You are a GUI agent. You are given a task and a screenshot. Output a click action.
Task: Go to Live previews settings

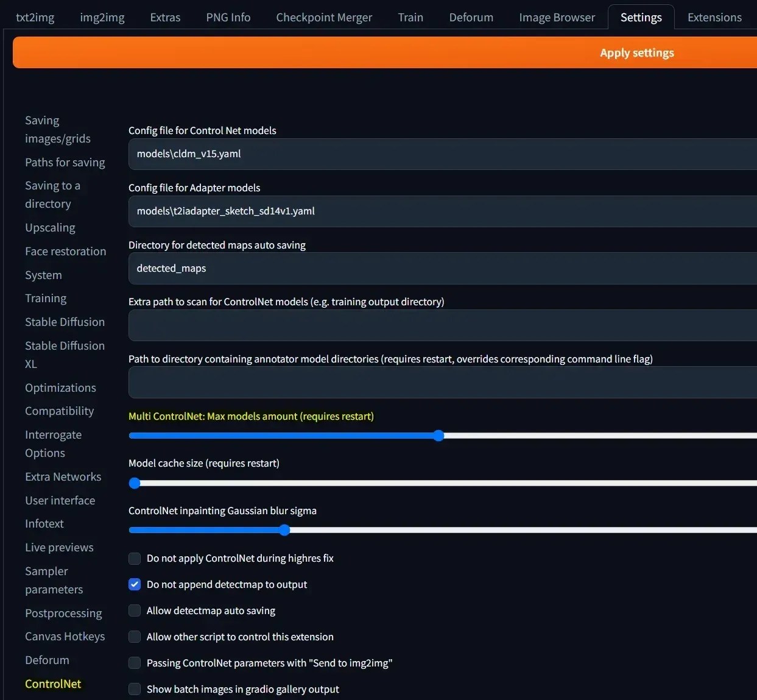(x=59, y=547)
